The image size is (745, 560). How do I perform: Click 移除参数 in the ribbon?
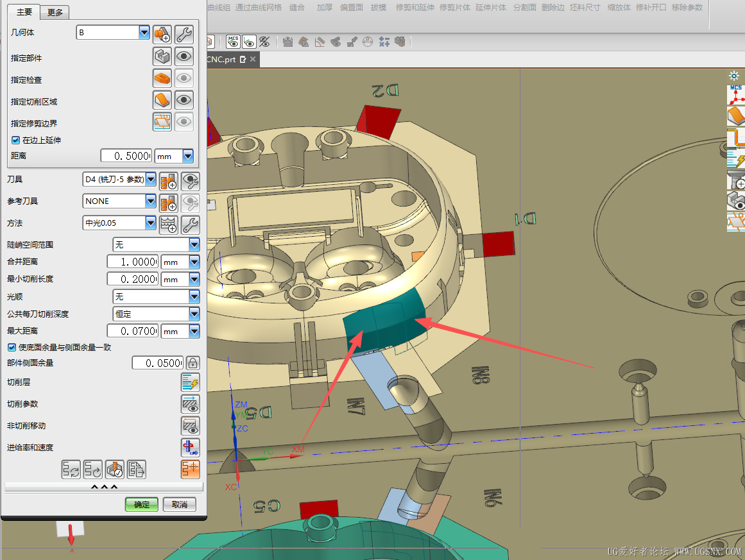pos(687,8)
